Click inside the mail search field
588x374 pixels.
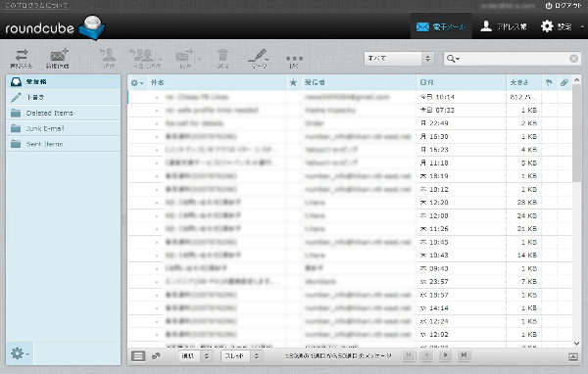pos(514,59)
